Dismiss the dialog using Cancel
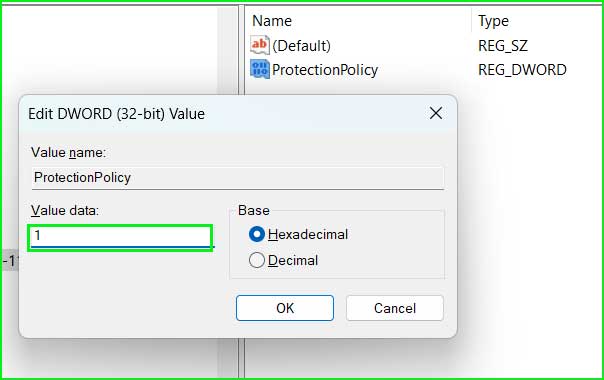The height and width of the screenshot is (380, 604). (x=395, y=308)
